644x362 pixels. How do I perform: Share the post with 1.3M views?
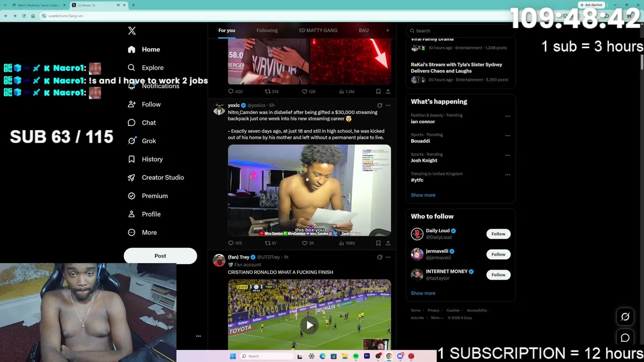388,92
